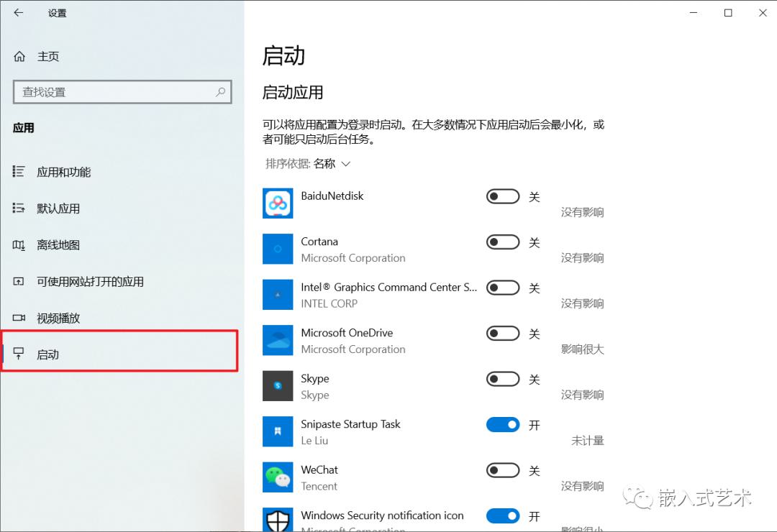This screenshot has height=532, width=777.
Task: Go to 主页 settings home
Action: (x=47, y=56)
